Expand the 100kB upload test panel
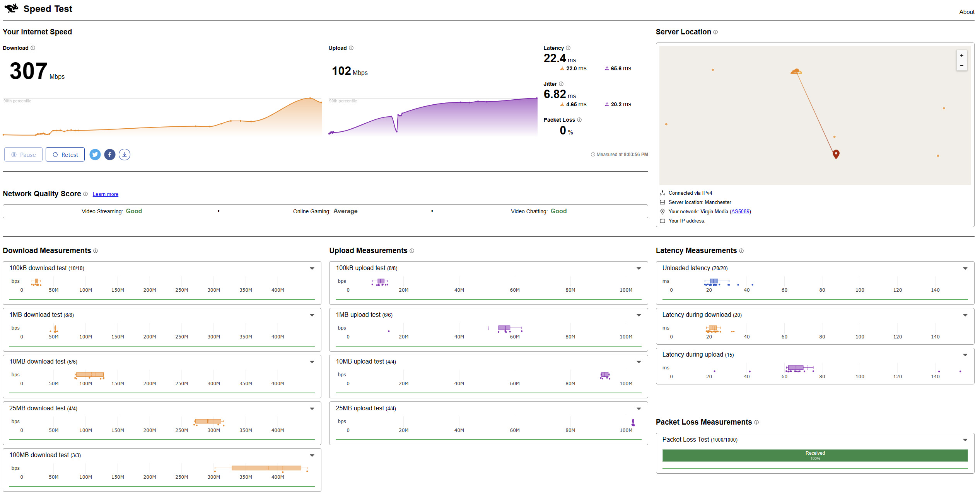Viewport: 980px width, 493px height. pos(639,269)
